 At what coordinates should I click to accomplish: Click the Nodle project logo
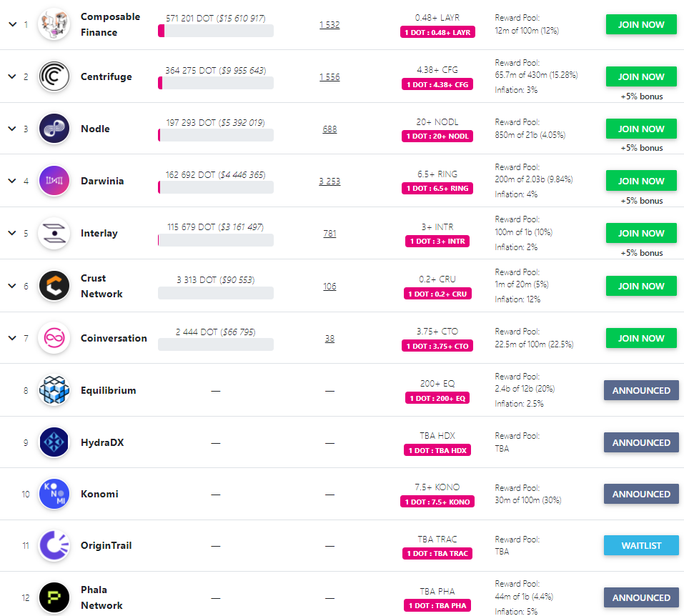click(x=54, y=129)
